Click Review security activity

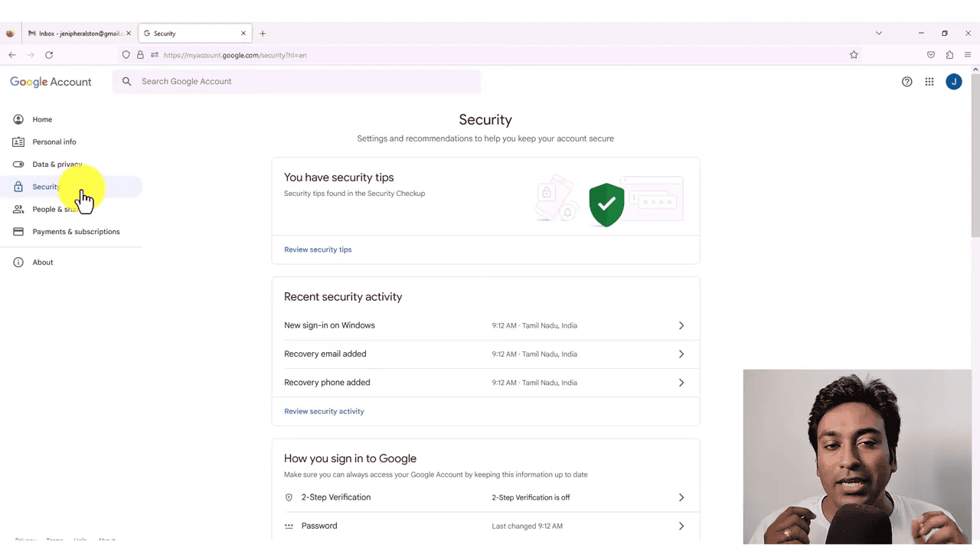pyautogui.click(x=324, y=411)
